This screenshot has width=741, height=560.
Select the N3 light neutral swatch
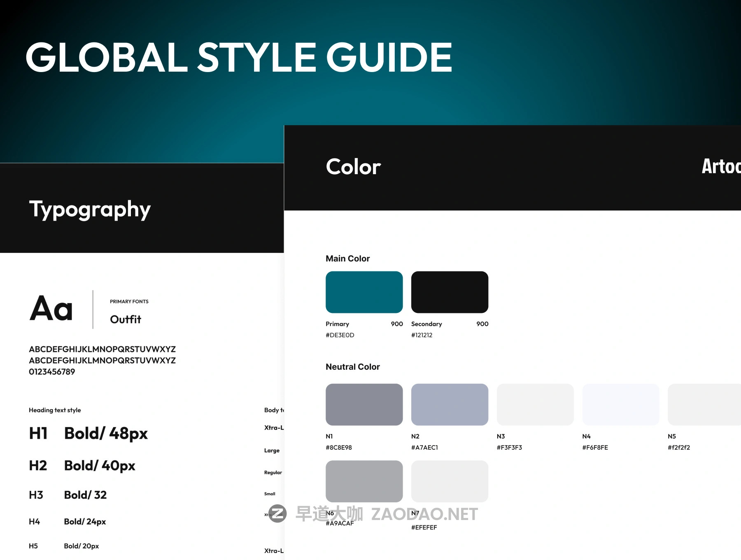[x=535, y=404]
